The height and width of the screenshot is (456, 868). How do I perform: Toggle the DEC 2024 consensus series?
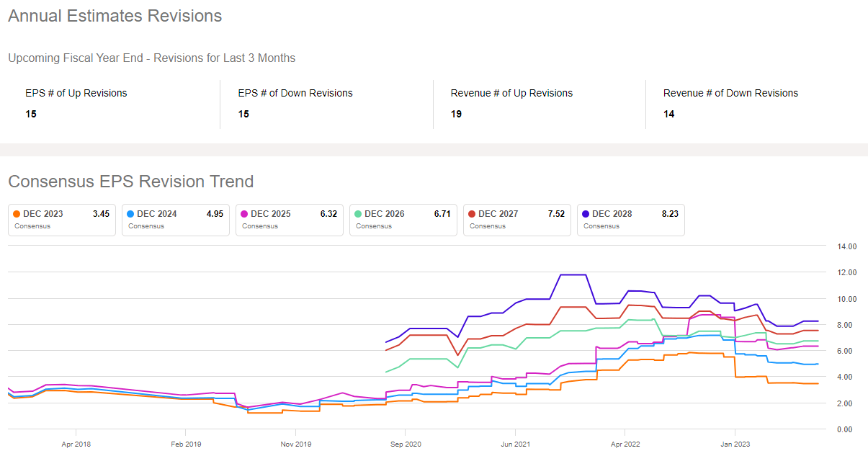point(176,220)
